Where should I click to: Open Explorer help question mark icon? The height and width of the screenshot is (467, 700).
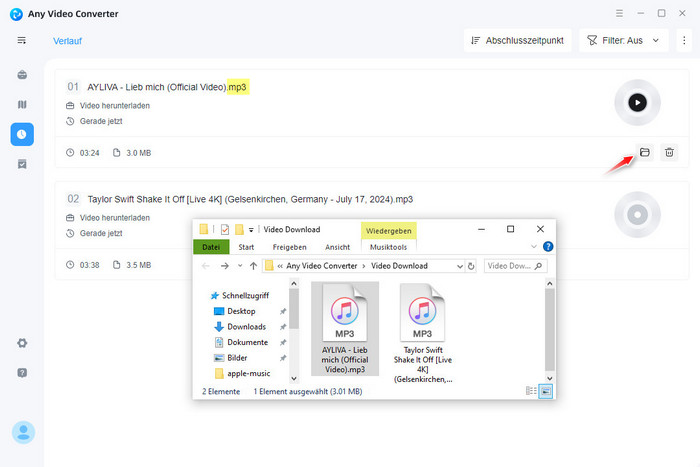[x=548, y=246]
